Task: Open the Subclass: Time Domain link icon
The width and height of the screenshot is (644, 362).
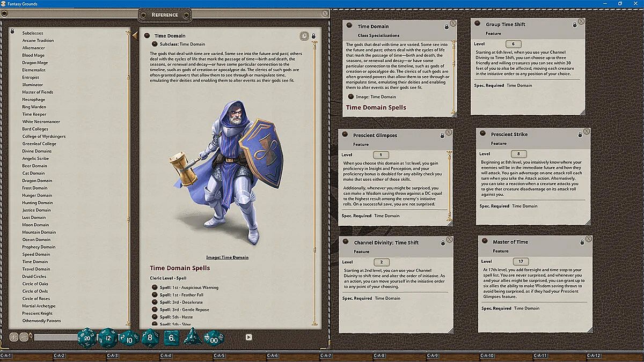Action: point(155,43)
